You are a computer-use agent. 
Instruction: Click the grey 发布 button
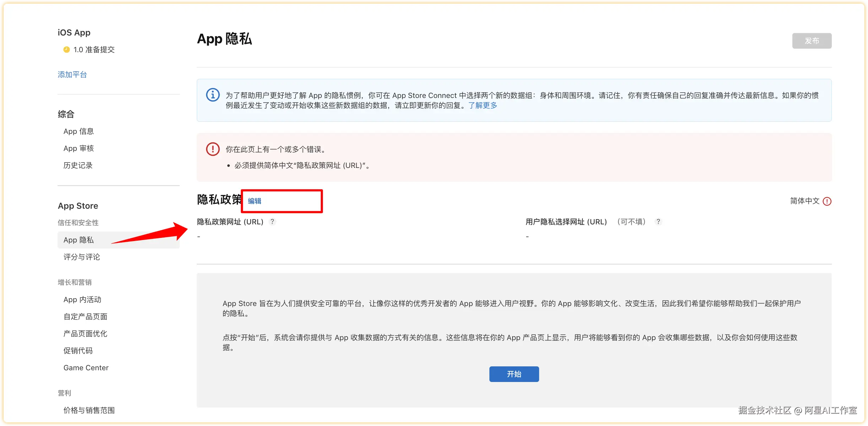point(812,41)
